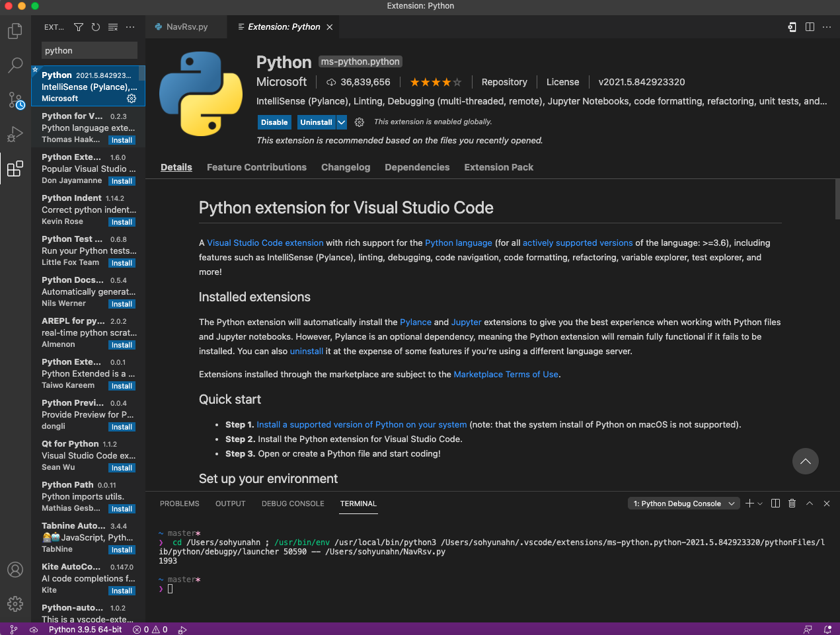The height and width of the screenshot is (635, 840).
Task: Click the star rating of the Python extension
Action: [436, 83]
